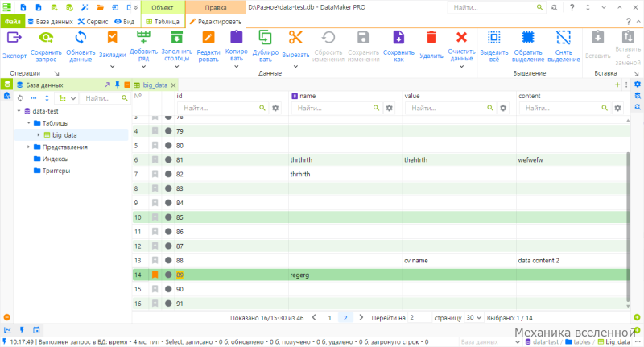This screenshot has height=347, width=644.
Task: Go to next page arrow
Action: coord(361,317)
